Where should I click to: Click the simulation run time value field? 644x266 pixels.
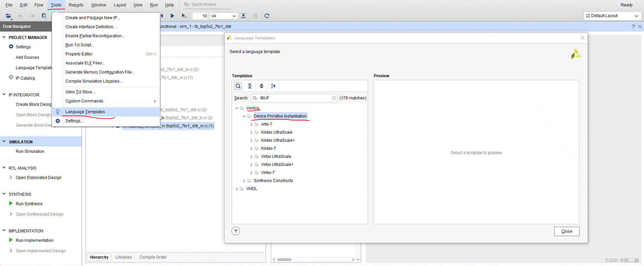coord(200,16)
